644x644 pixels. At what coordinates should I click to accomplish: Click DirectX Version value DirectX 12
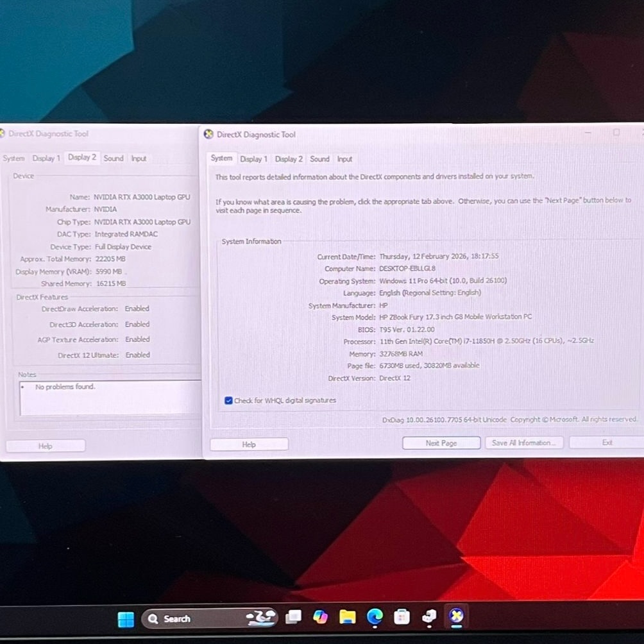394,378
